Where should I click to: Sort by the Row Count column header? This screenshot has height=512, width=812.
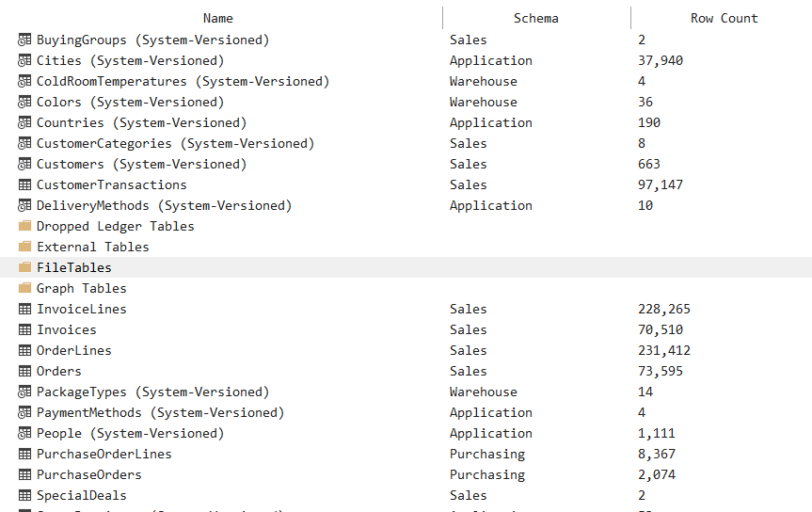click(x=724, y=18)
